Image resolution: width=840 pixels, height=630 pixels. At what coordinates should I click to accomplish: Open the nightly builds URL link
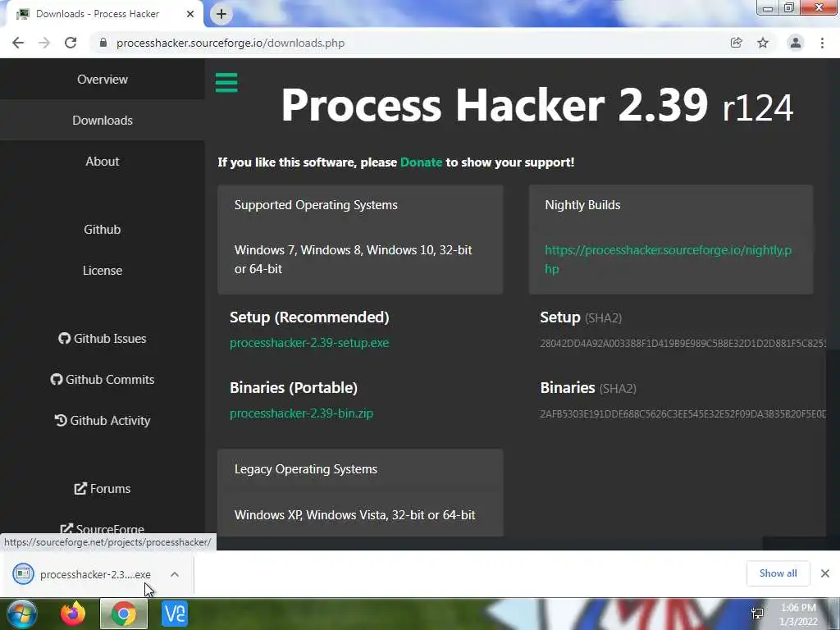point(668,259)
